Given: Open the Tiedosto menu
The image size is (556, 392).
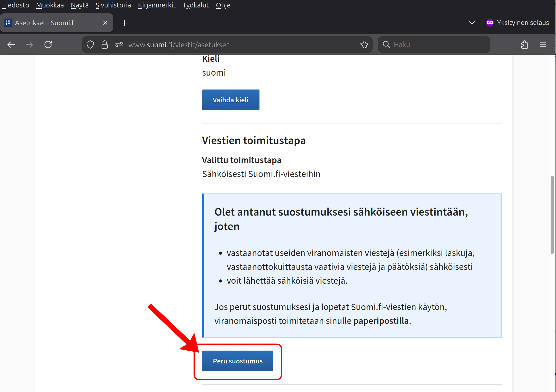Looking at the screenshot, I should click(15, 5).
